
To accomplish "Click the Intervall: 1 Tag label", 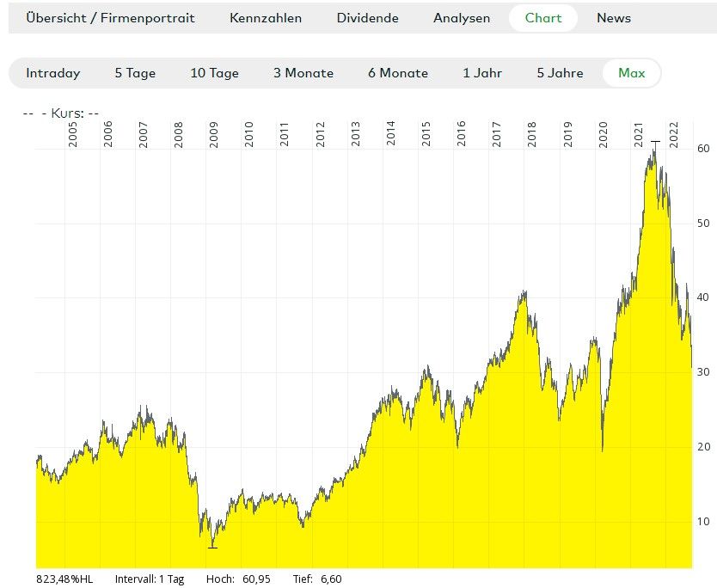I will pyautogui.click(x=149, y=579).
